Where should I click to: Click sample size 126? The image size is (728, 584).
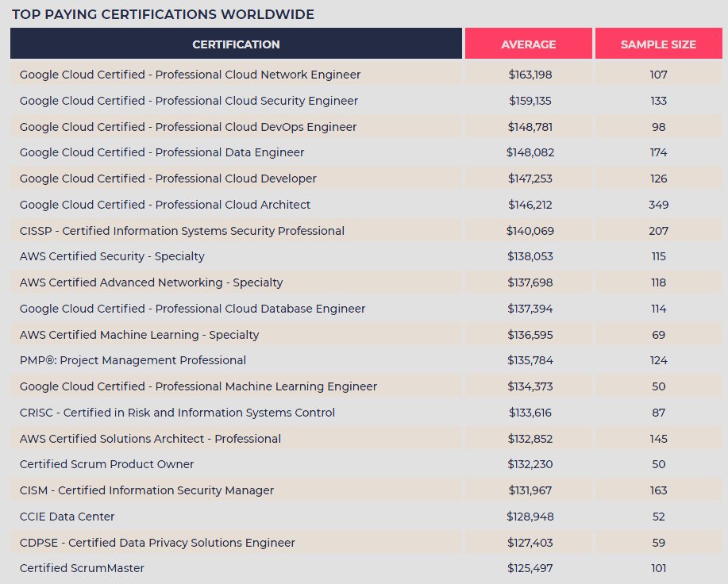pyautogui.click(x=658, y=178)
